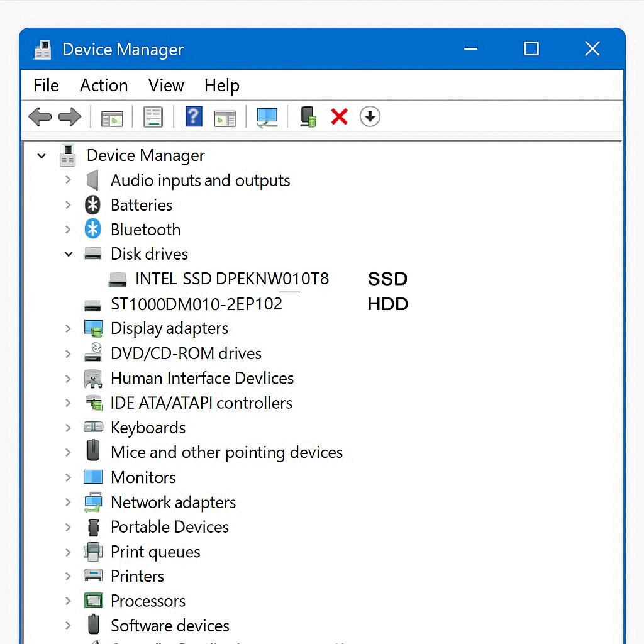Click the Disable device down-arrow icon

pos(370,116)
